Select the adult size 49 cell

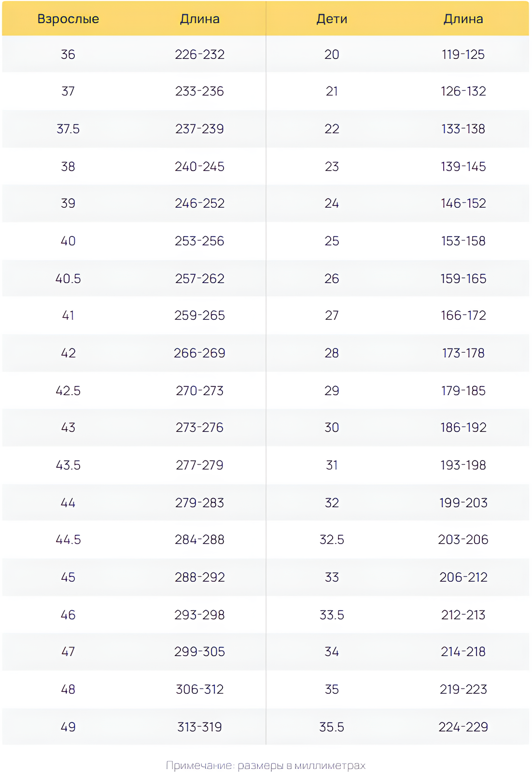click(x=68, y=727)
